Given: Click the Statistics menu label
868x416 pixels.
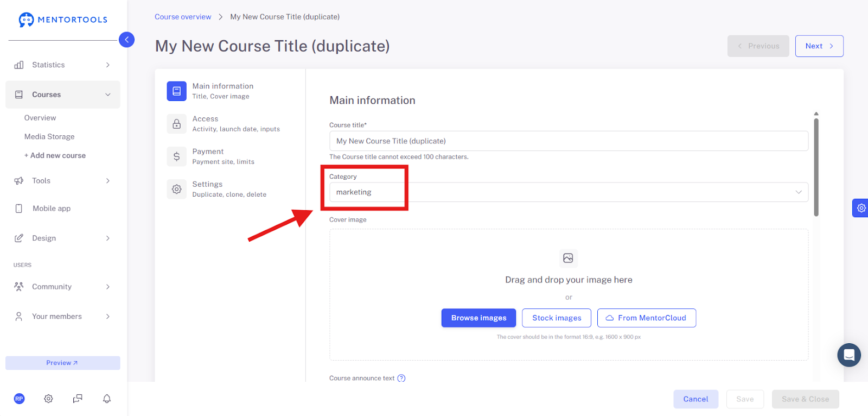Looking at the screenshot, I should 48,65.
